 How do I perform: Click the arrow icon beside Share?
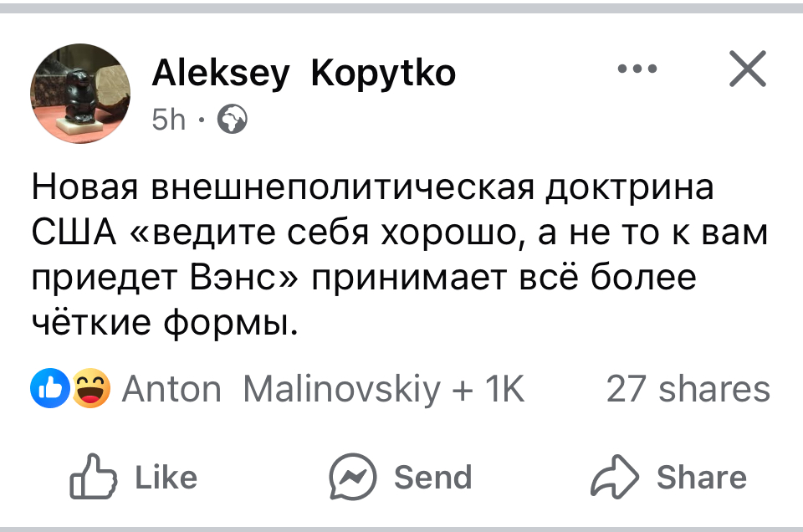614,478
